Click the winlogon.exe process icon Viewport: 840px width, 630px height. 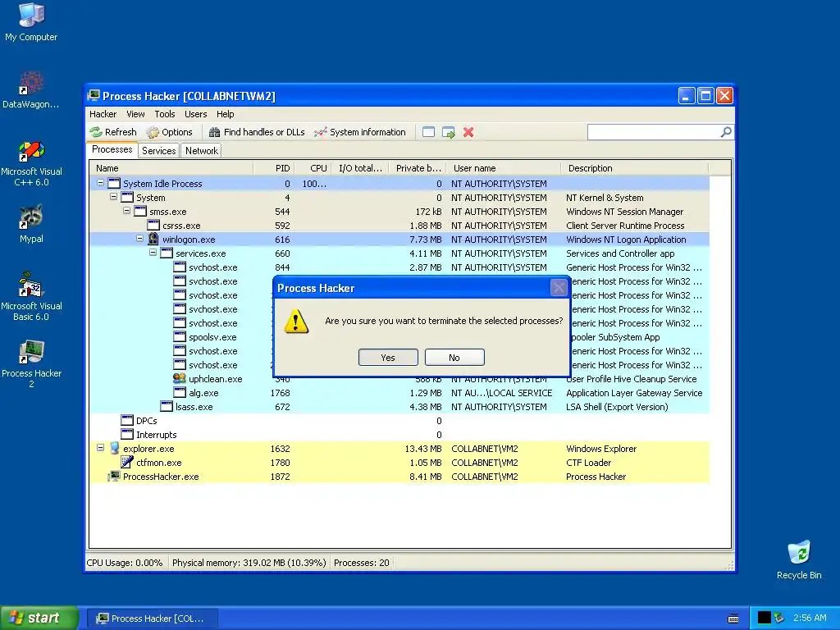[153, 239]
